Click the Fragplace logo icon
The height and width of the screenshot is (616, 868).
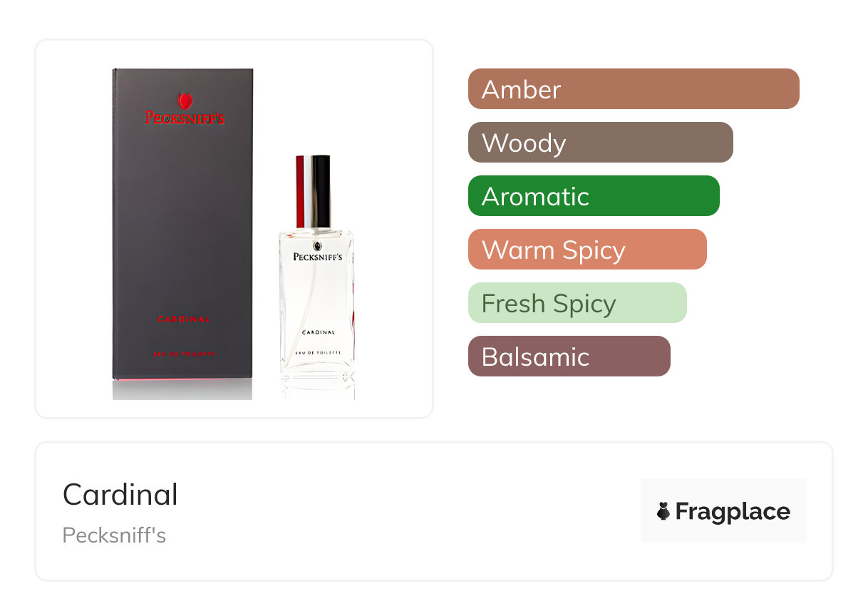663,511
